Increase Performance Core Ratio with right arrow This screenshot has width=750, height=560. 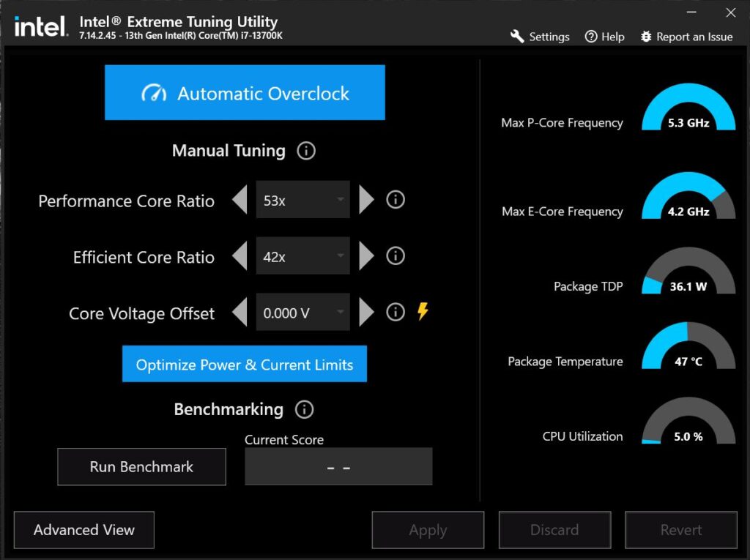point(366,200)
